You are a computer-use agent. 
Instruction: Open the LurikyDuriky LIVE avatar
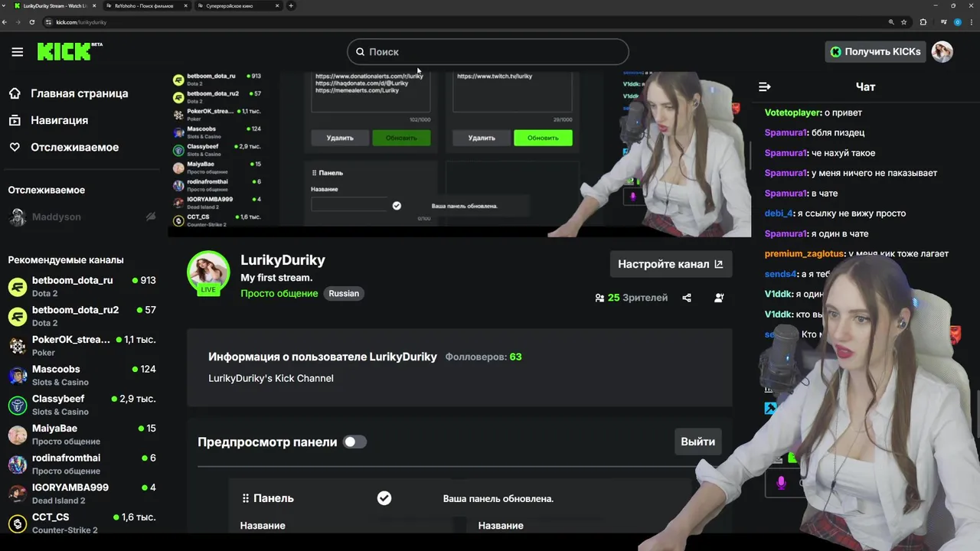208,272
